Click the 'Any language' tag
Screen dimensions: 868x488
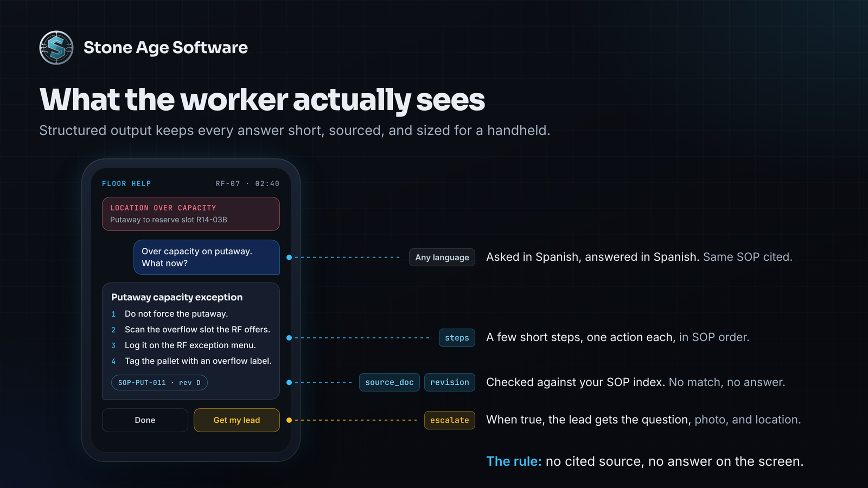coord(442,258)
